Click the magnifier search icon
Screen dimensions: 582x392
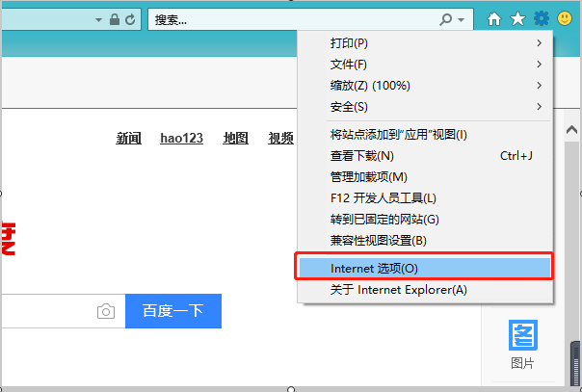(445, 19)
